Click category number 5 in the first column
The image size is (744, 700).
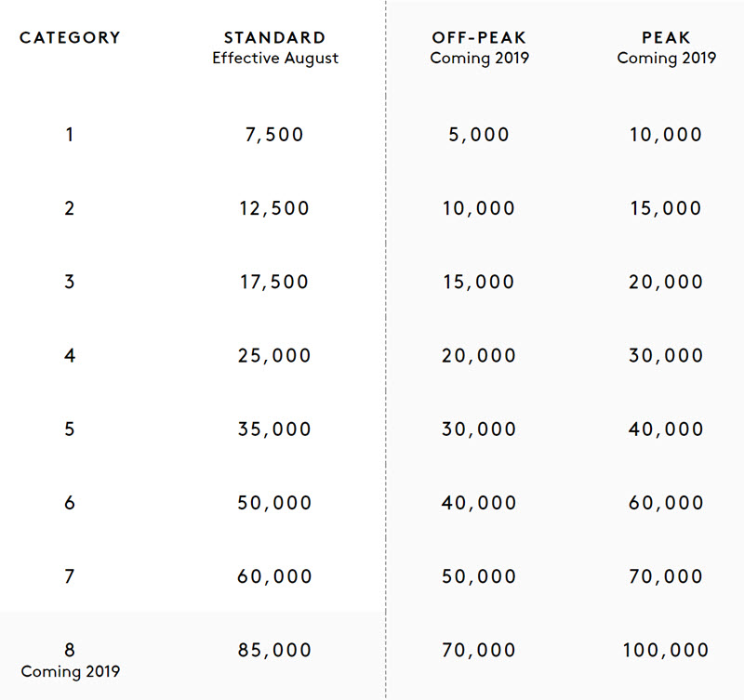click(x=70, y=429)
